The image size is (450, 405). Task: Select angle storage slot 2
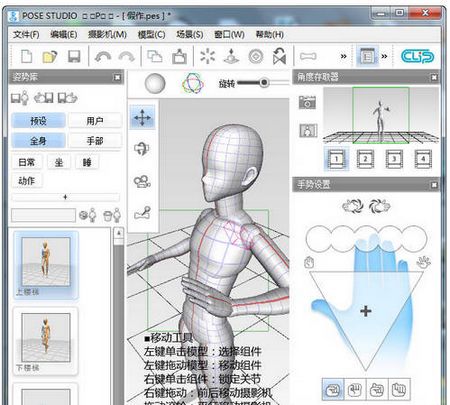pyautogui.click(x=365, y=159)
